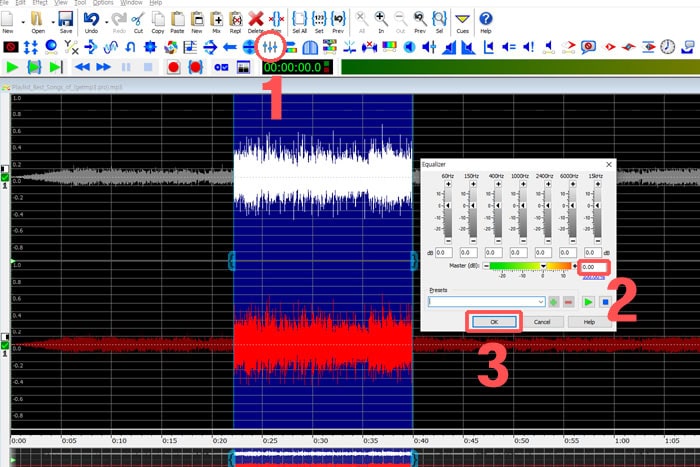
Task: Click Help in the Equalizer dialog
Action: pos(589,321)
